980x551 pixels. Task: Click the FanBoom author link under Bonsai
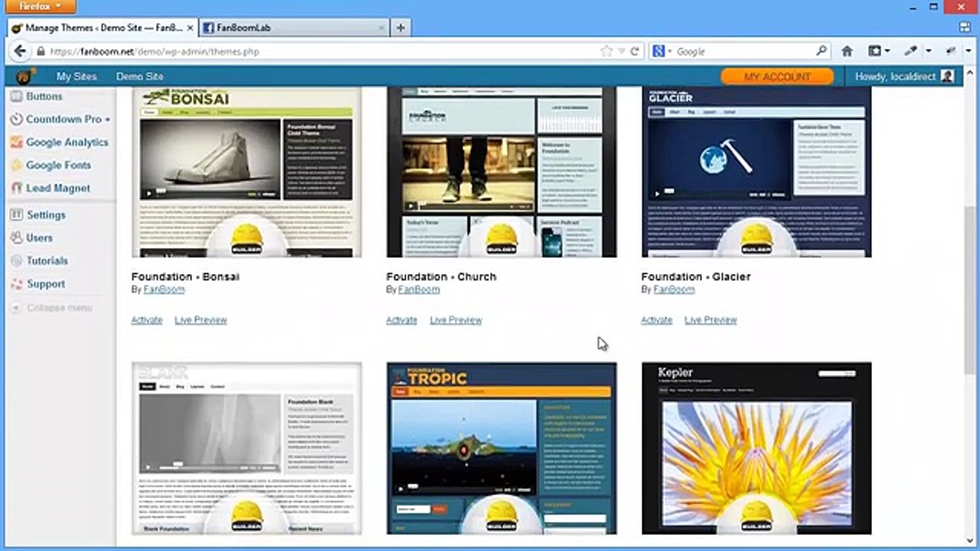click(x=164, y=289)
